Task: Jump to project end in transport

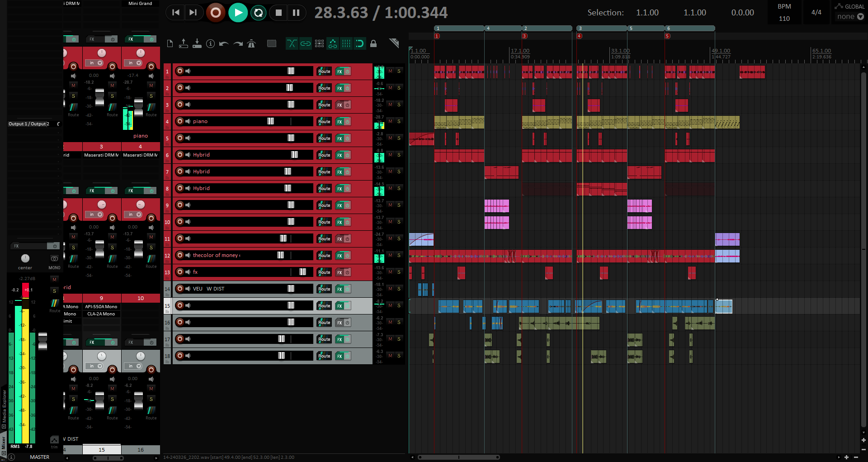Action: coord(193,13)
